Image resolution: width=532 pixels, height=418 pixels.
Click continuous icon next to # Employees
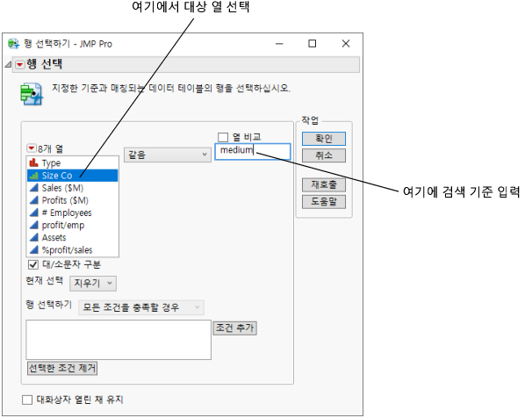point(33,213)
